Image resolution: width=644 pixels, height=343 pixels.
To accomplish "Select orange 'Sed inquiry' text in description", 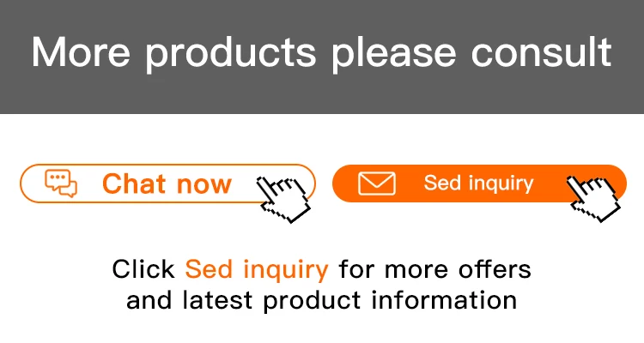I will click(x=257, y=269).
